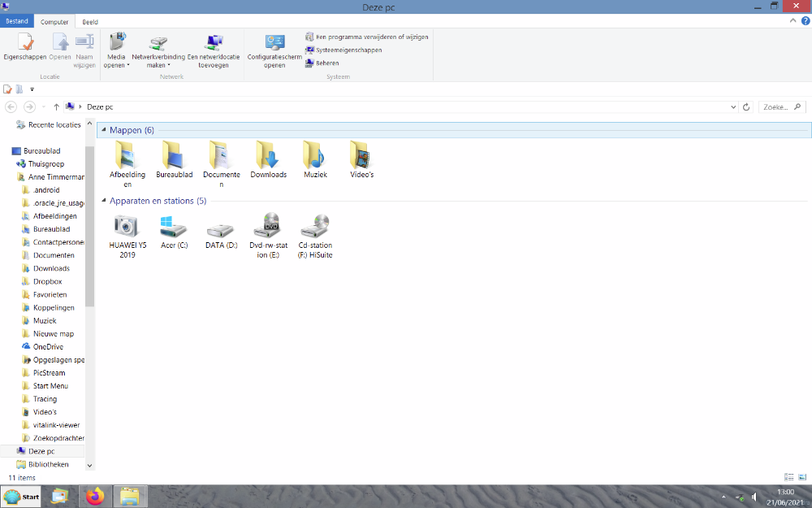Image resolution: width=812 pixels, height=508 pixels.
Task: Collapse the Mappen (6) group
Action: 104,131
